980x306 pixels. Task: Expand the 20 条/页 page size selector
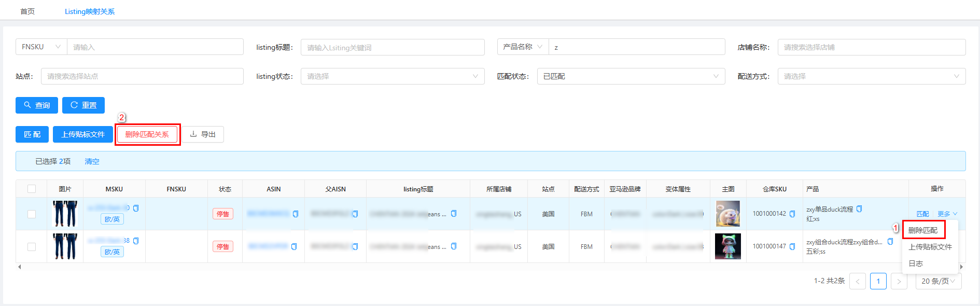pyautogui.click(x=937, y=281)
